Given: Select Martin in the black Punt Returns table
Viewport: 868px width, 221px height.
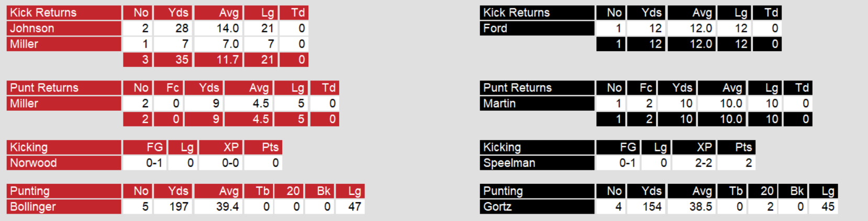Looking at the screenshot, I should coord(499,103).
